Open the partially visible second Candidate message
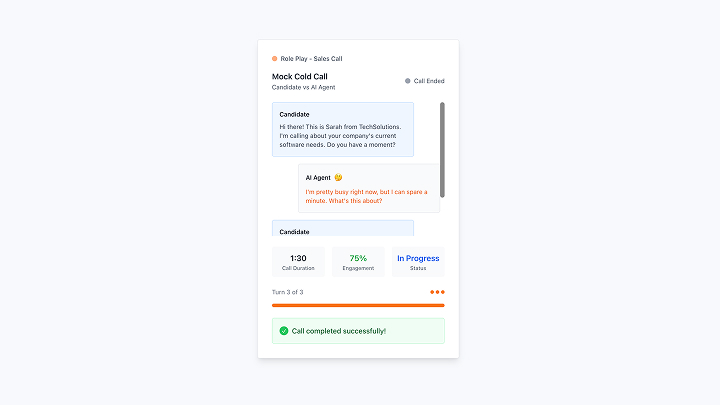Screen dimensions: 720x405 click(343, 229)
